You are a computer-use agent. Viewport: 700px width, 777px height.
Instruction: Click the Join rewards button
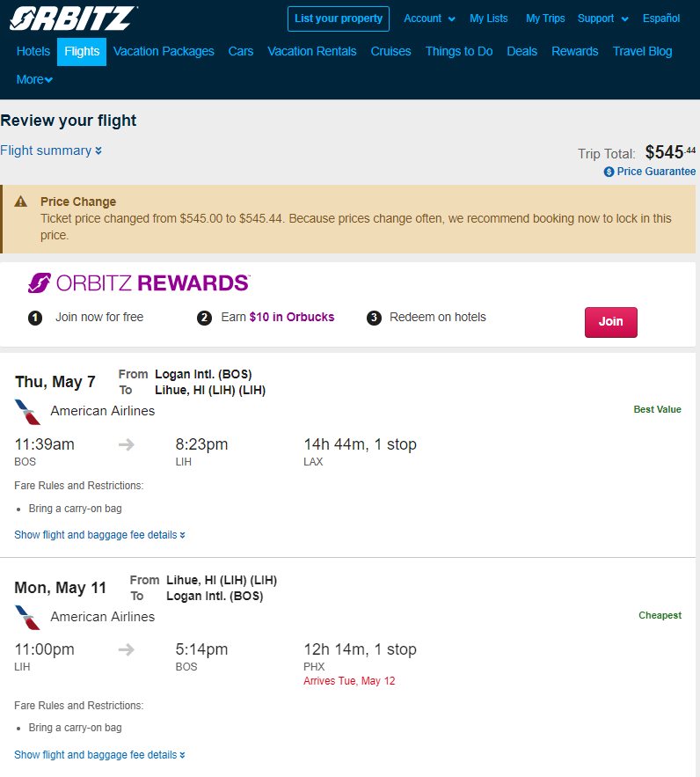tap(611, 322)
